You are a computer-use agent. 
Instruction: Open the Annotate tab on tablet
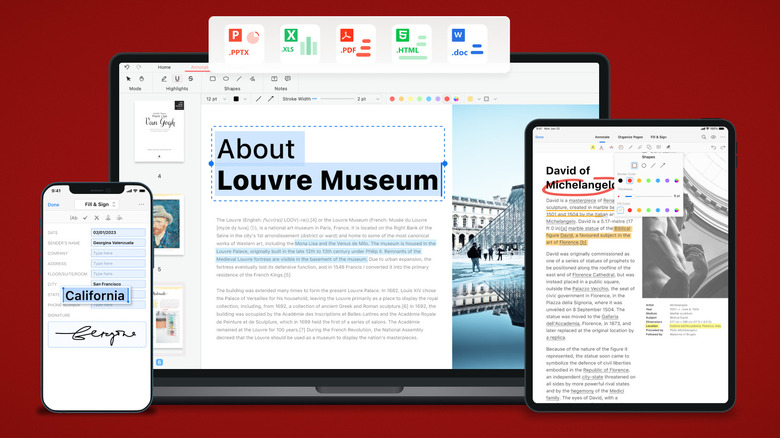(x=602, y=137)
